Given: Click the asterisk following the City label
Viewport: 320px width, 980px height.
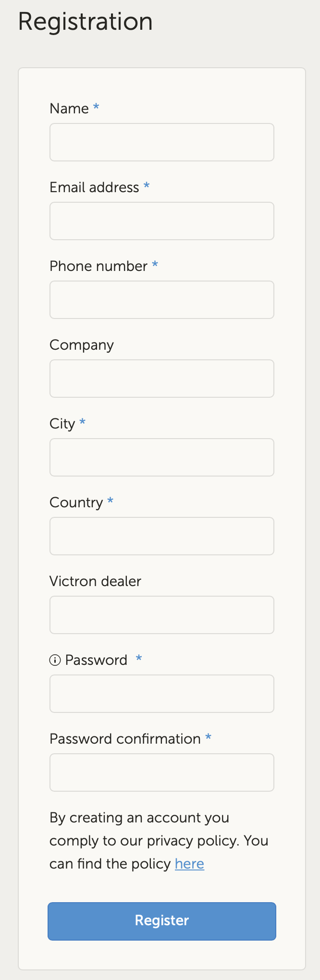Looking at the screenshot, I should [82, 423].
